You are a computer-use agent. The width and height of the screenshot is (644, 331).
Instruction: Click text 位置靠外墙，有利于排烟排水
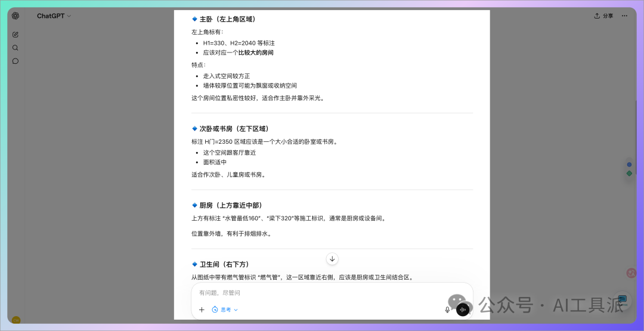(x=231, y=234)
